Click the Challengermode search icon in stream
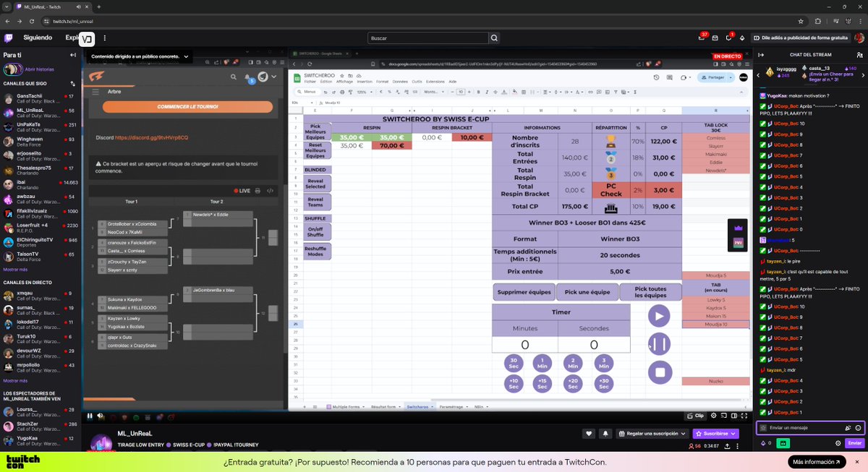Image resolution: width=868 pixels, height=472 pixels. point(234,76)
